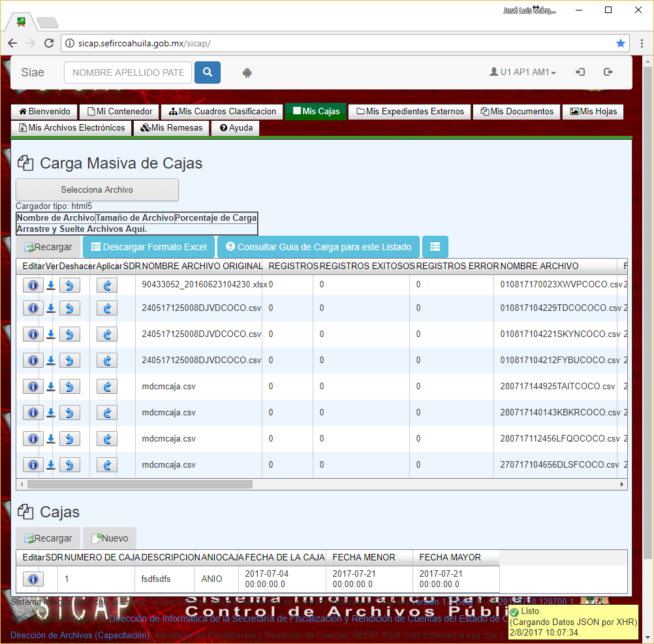Open the Mis Remesas tab
This screenshot has height=644, width=654.
pyautogui.click(x=172, y=128)
